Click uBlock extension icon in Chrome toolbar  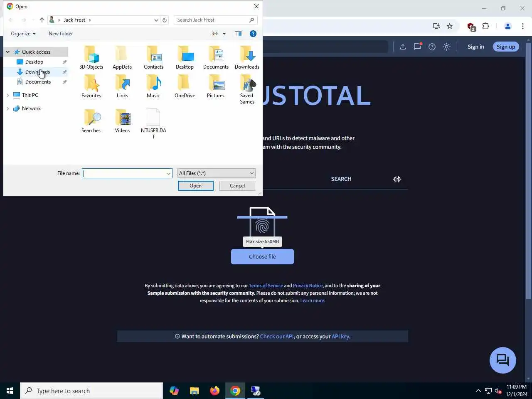pos(471,27)
